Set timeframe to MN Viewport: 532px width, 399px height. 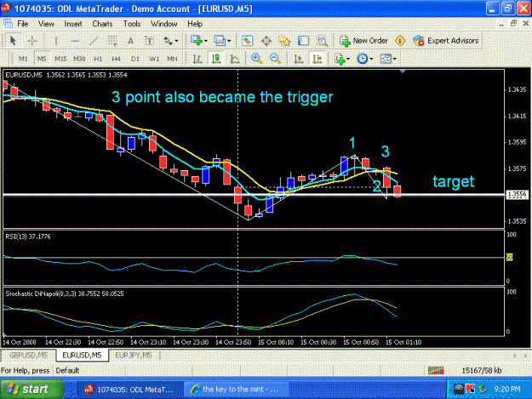click(x=172, y=59)
